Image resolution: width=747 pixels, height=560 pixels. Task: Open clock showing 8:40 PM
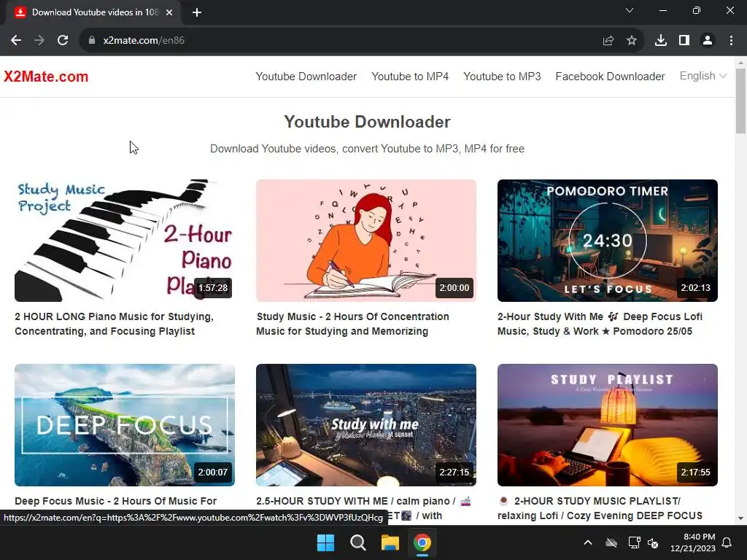(x=693, y=542)
